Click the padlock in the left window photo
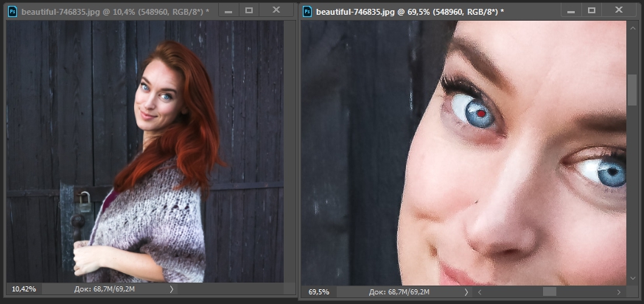The width and height of the screenshot is (644, 304). pos(85,202)
